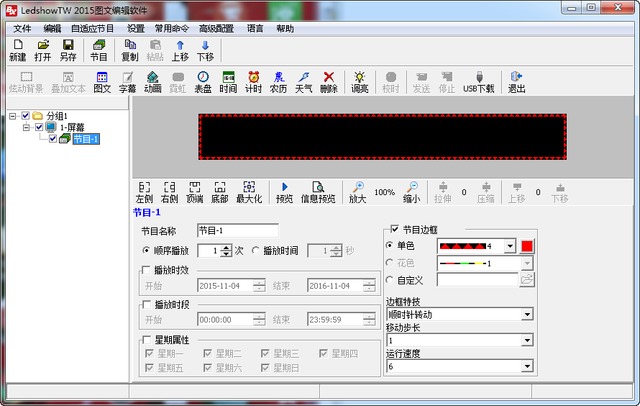Collapse the 分组1 tree node

(13, 116)
